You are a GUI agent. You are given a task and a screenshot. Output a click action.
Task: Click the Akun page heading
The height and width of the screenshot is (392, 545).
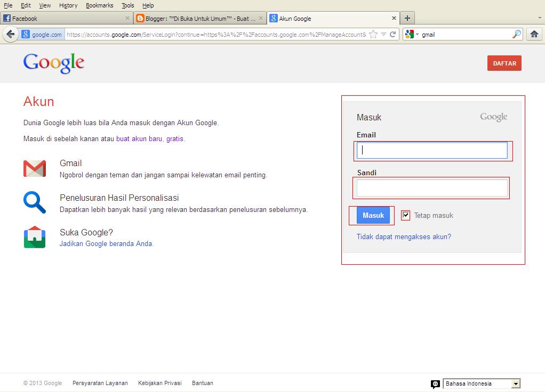(38, 102)
